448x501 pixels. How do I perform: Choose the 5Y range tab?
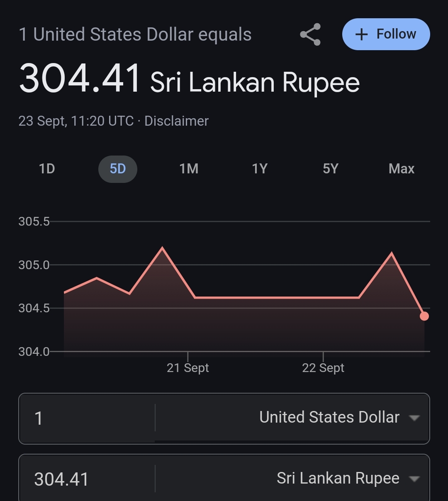331,169
